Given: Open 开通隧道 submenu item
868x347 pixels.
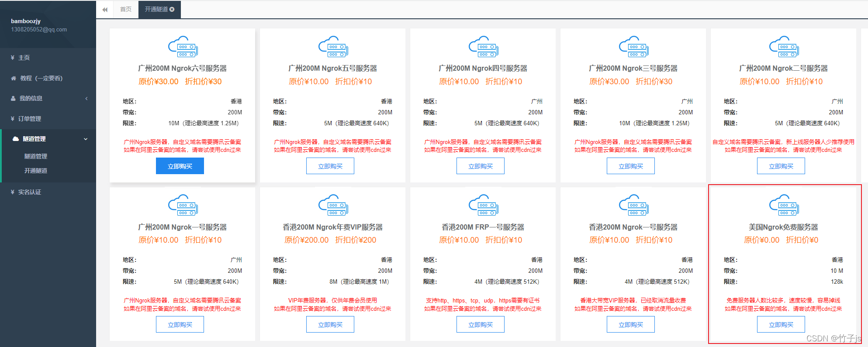Looking at the screenshot, I should coord(36,171).
